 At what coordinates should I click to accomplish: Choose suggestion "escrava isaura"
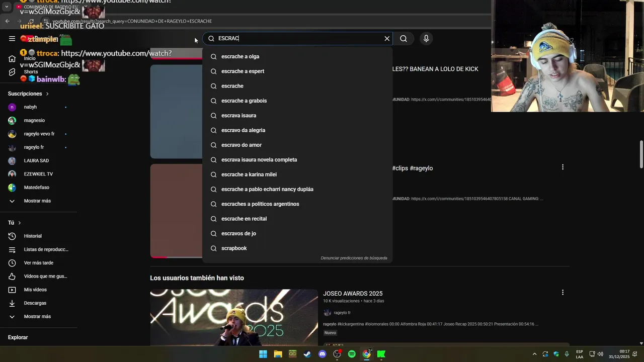click(297, 115)
